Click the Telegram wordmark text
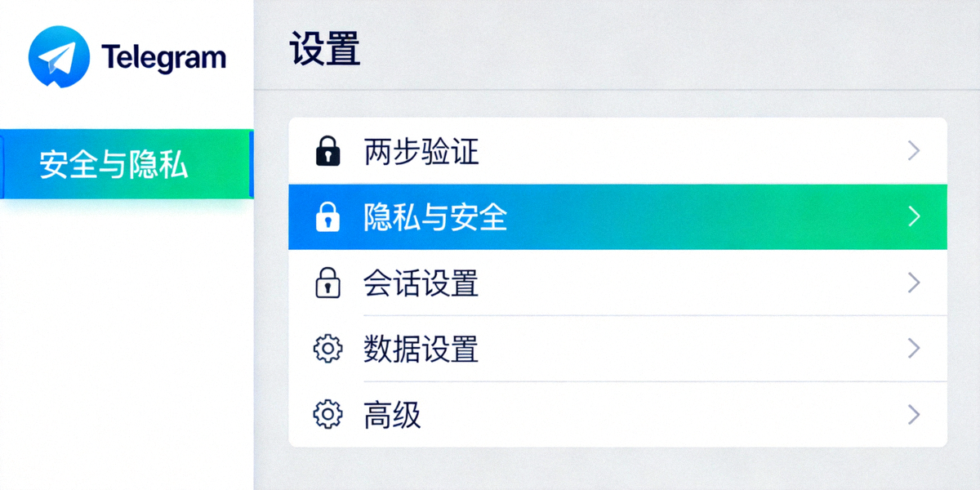Screen dimensions: 980x490 tap(163, 56)
